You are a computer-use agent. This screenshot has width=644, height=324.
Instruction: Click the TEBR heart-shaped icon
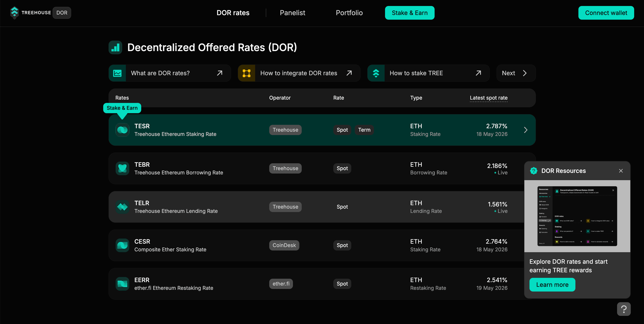tap(122, 168)
